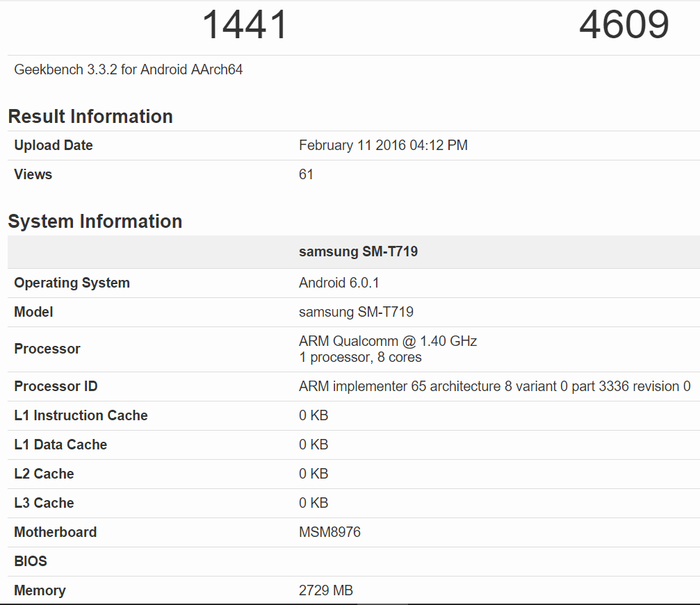700x605 pixels.
Task: Select the L2 Cache 0 KB value
Action: click(x=314, y=474)
